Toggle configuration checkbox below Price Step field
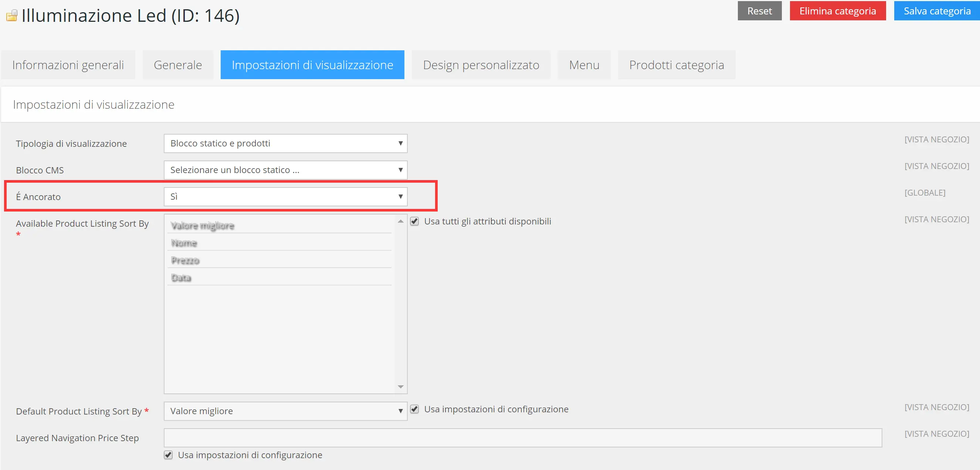 tap(168, 455)
